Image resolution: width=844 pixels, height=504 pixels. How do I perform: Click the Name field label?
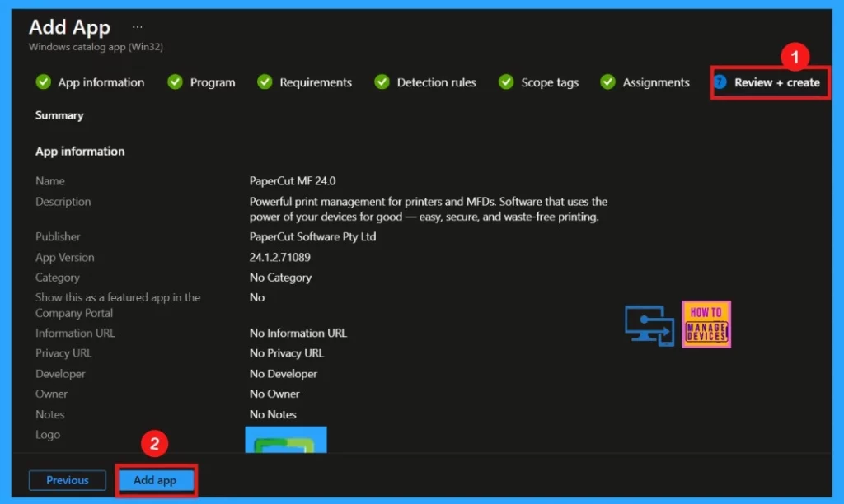(50, 180)
